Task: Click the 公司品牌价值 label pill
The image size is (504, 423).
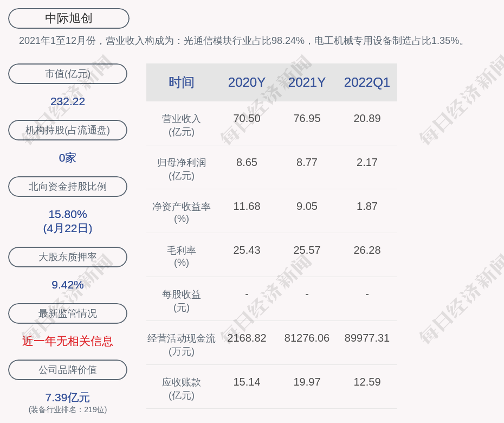Action: point(68,370)
